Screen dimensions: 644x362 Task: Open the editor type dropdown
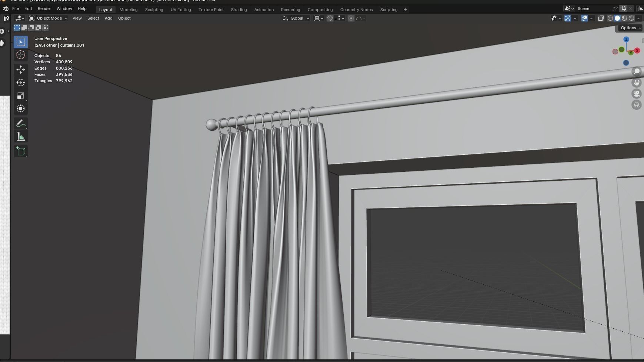click(x=20, y=18)
